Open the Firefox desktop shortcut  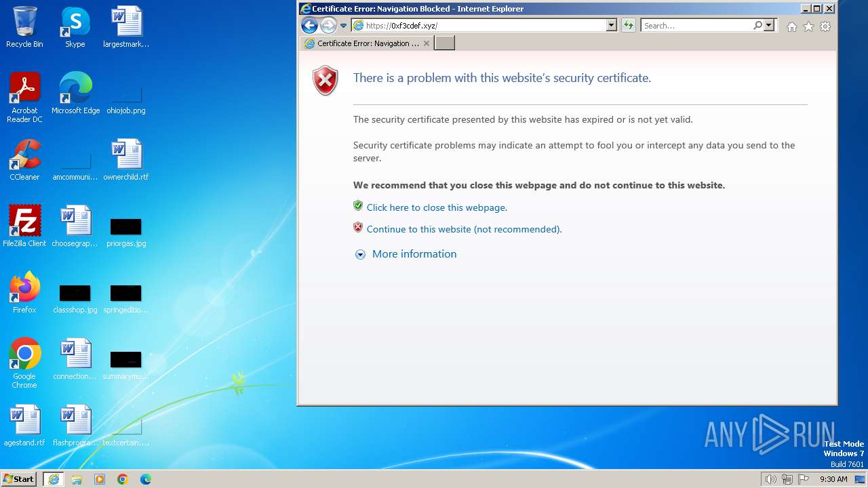click(x=24, y=293)
